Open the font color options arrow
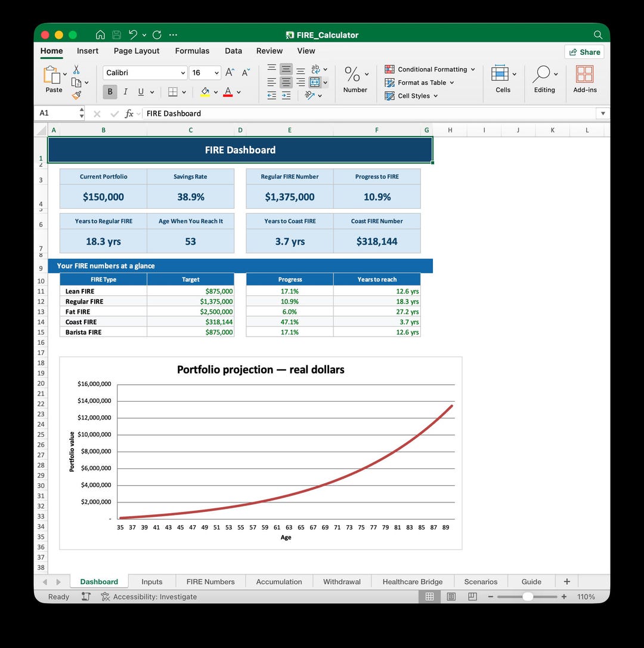The image size is (644, 648). 239,92
